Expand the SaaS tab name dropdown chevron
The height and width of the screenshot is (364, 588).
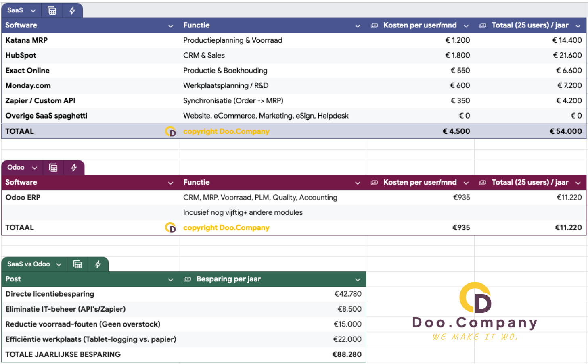click(33, 10)
